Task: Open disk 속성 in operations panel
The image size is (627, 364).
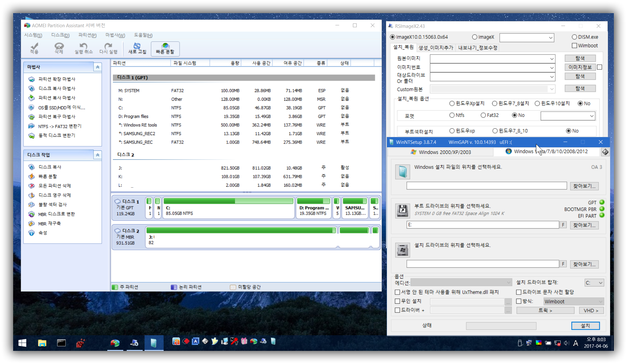Action: coord(43,233)
